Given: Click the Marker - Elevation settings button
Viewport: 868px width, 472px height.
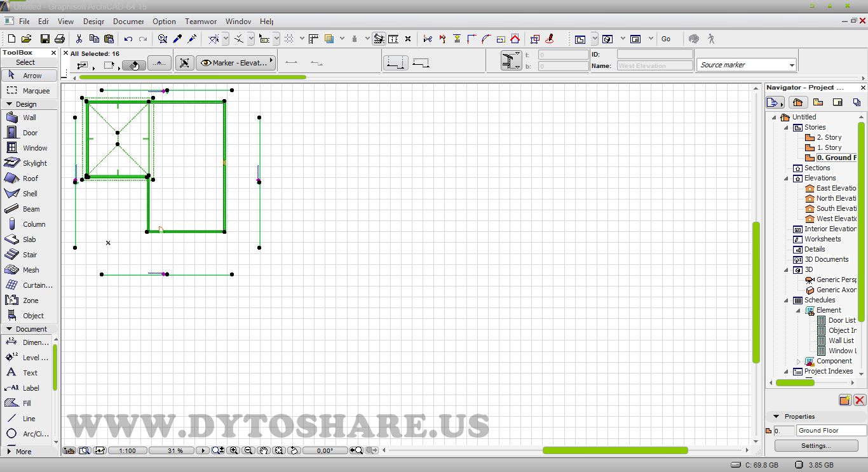Looking at the screenshot, I should (236, 63).
